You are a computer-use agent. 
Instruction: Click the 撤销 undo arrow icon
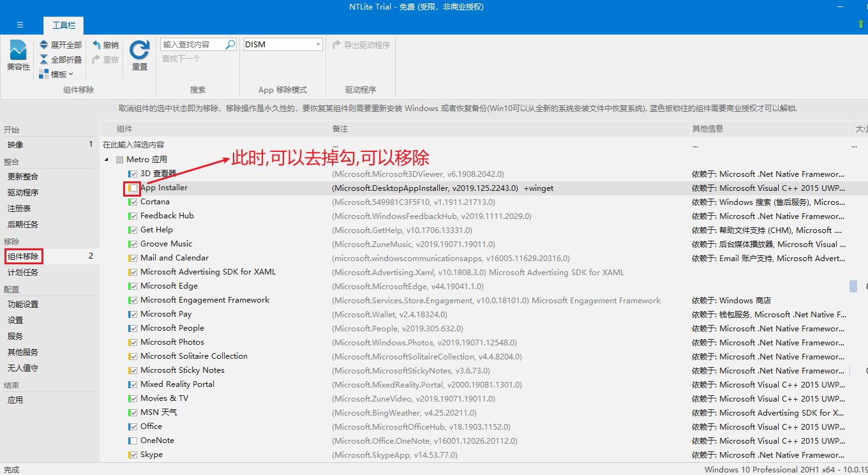[96, 45]
